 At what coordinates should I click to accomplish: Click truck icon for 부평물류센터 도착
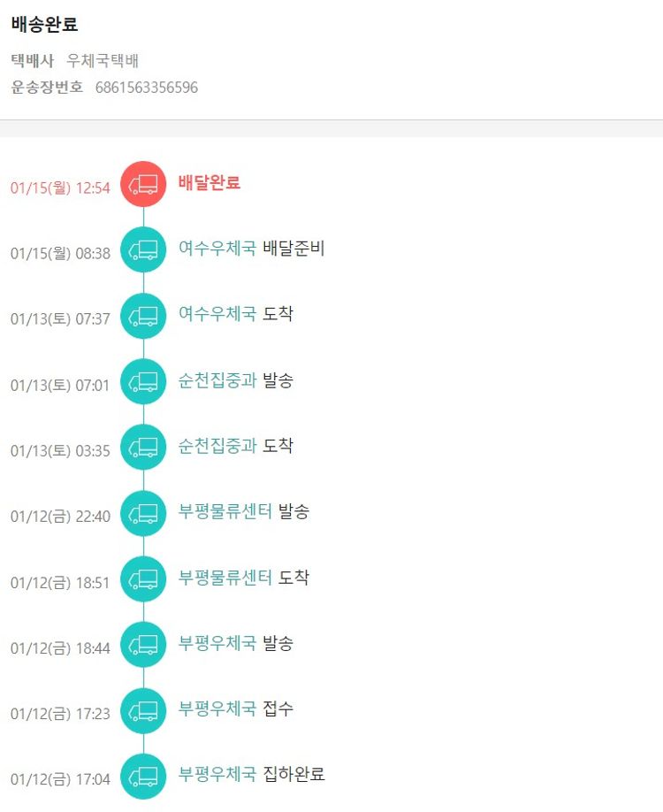[x=143, y=579]
